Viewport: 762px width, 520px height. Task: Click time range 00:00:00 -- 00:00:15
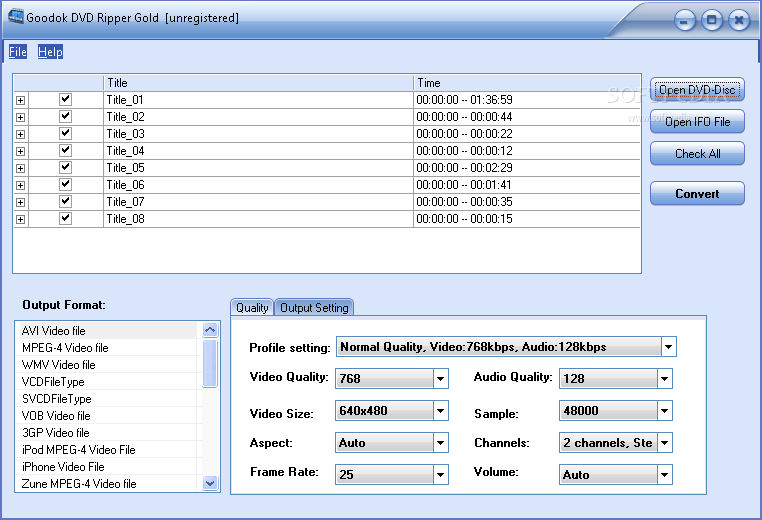(464, 219)
